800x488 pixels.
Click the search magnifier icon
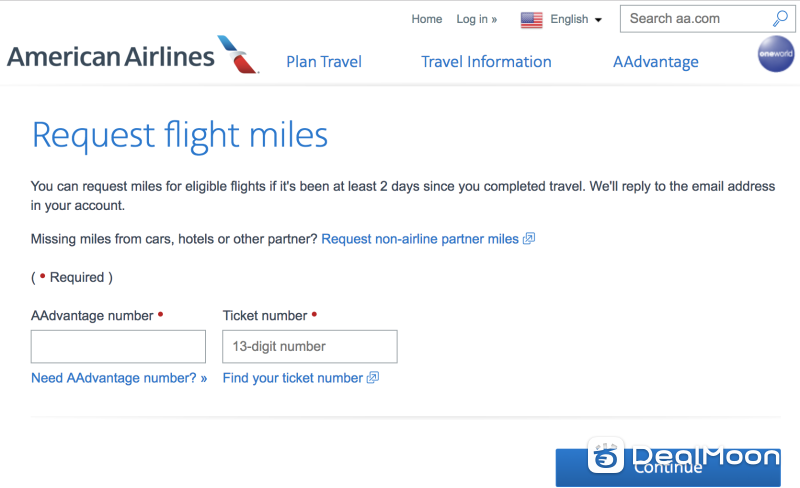780,19
